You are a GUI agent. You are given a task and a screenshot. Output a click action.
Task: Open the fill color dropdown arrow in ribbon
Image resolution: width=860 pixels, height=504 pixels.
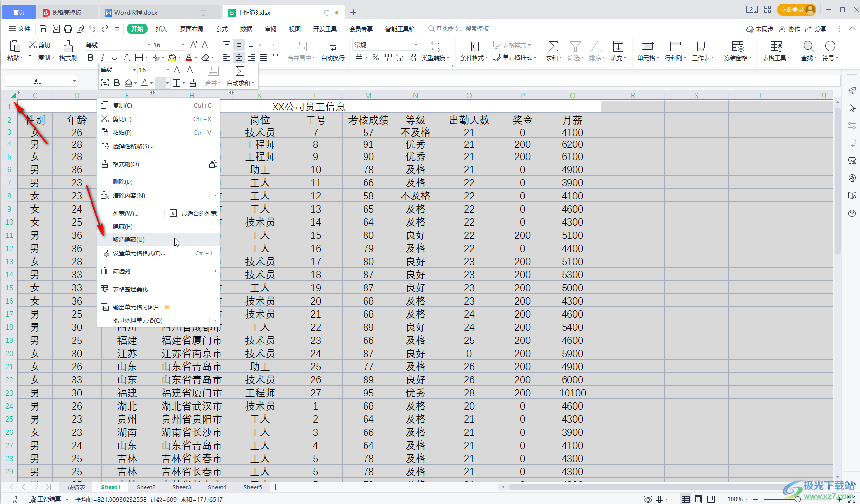tap(179, 58)
